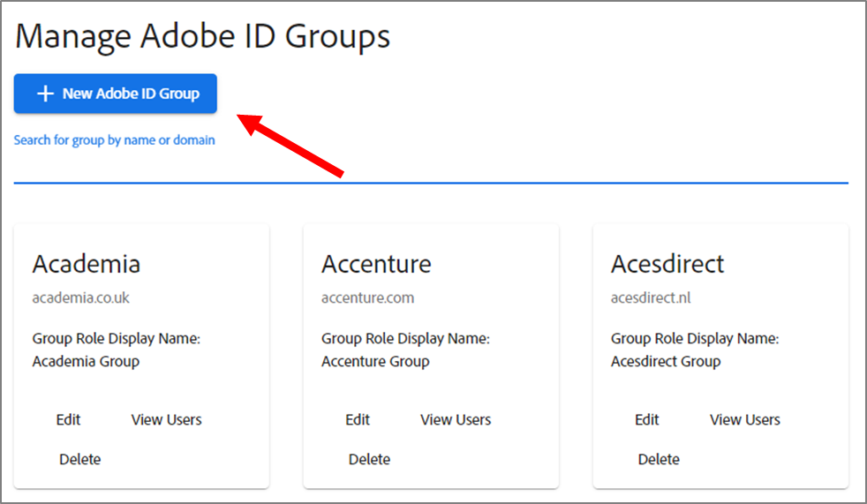Screen dimensions: 867x504
Task: Edit the Academia group
Action: coord(68,419)
